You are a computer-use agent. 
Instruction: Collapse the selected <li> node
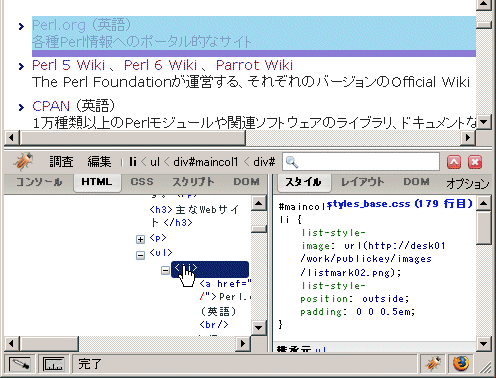pyautogui.click(x=165, y=270)
